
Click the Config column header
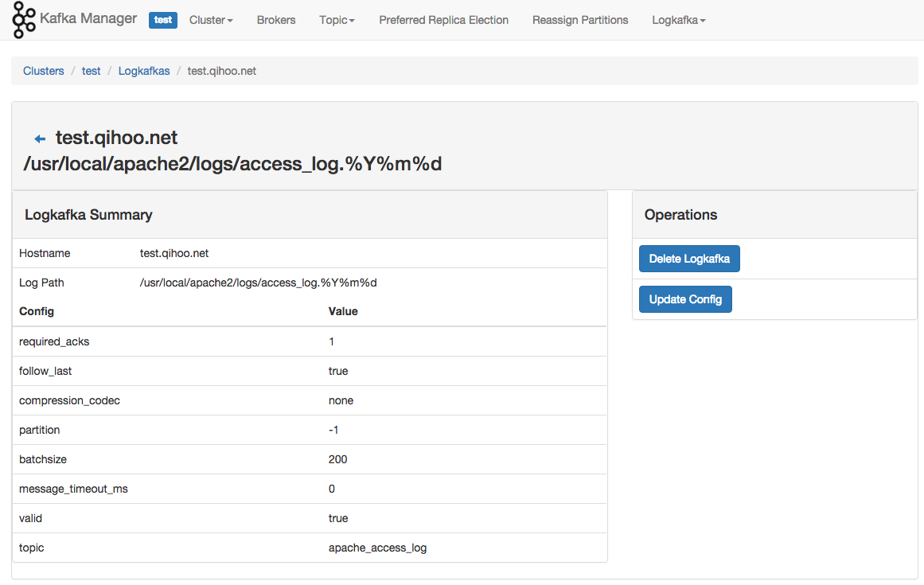37,311
